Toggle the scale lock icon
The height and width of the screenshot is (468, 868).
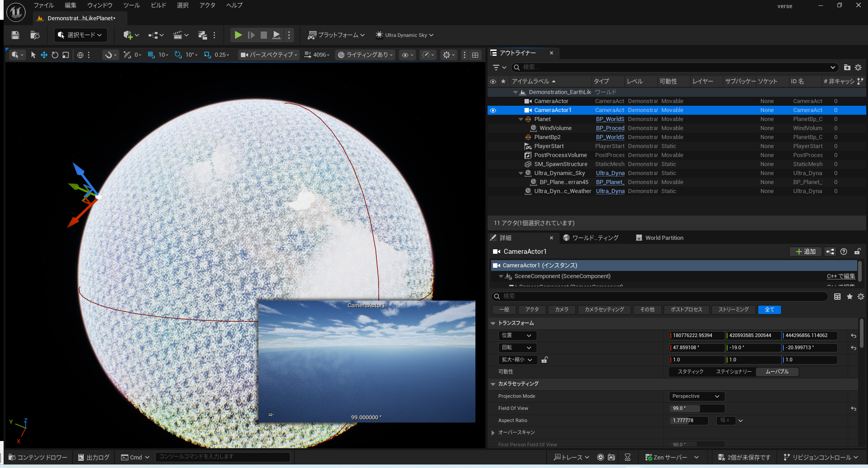point(544,360)
